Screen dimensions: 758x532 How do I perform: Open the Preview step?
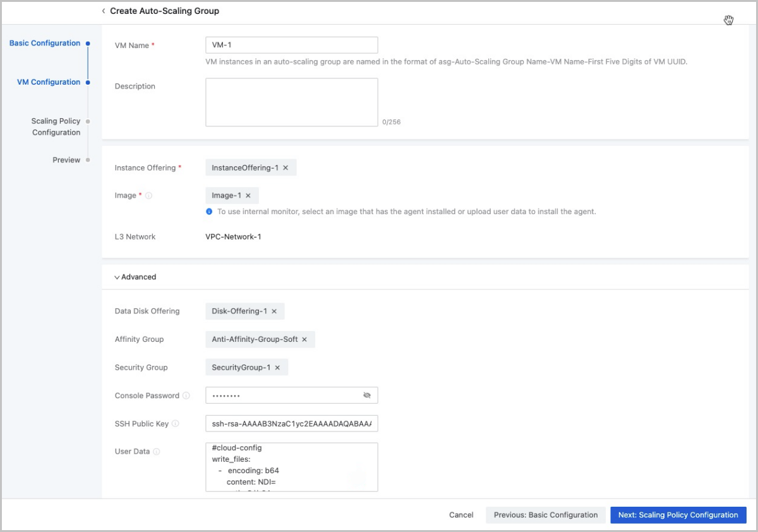tap(66, 160)
